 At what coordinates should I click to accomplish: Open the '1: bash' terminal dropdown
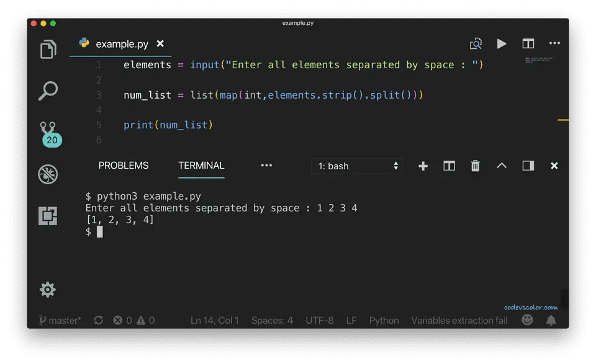(x=356, y=166)
